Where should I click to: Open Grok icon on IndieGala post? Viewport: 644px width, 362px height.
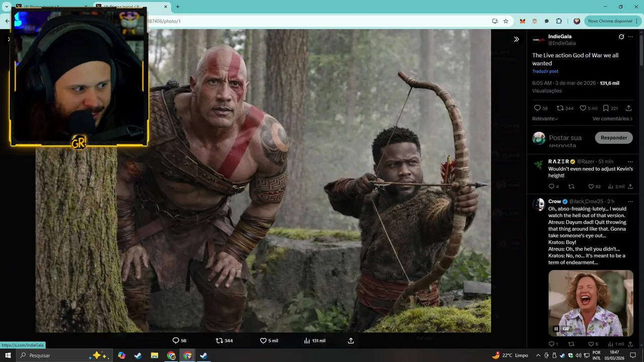(621, 37)
